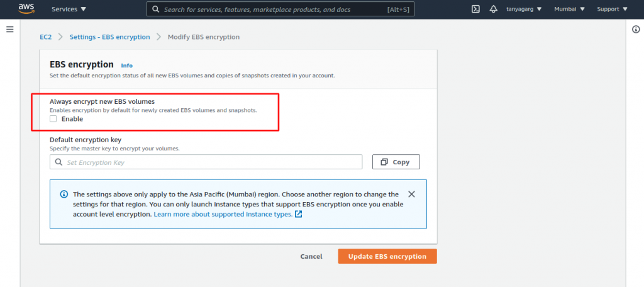Viewport: 644px width, 287px height.
Task: Go to EC2 breadcrumb link
Action: [45, 37]
